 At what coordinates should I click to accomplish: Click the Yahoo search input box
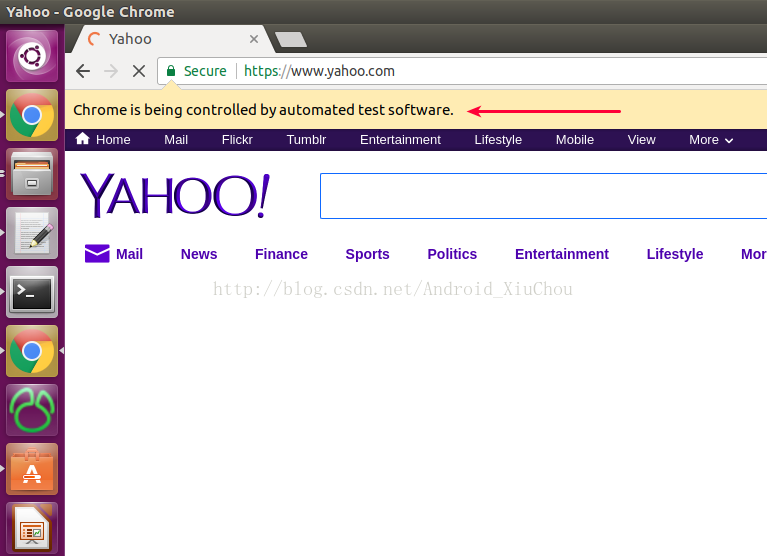tap(543, 196)
